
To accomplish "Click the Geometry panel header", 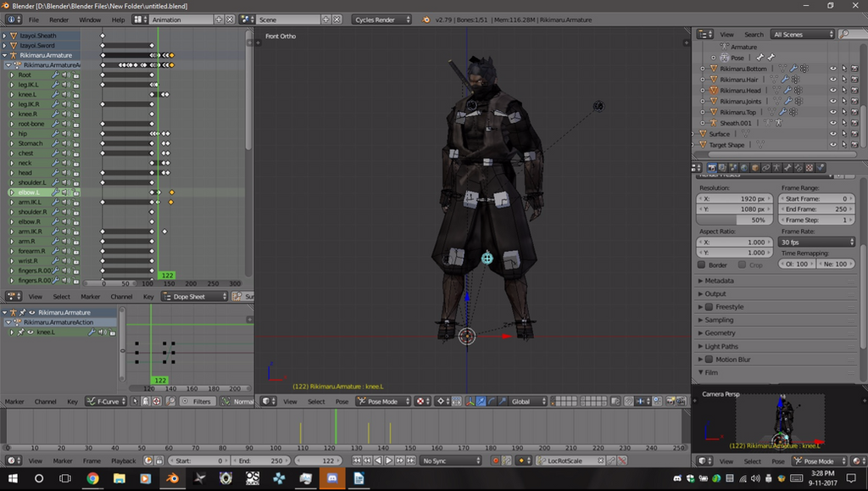I will 720,332.
